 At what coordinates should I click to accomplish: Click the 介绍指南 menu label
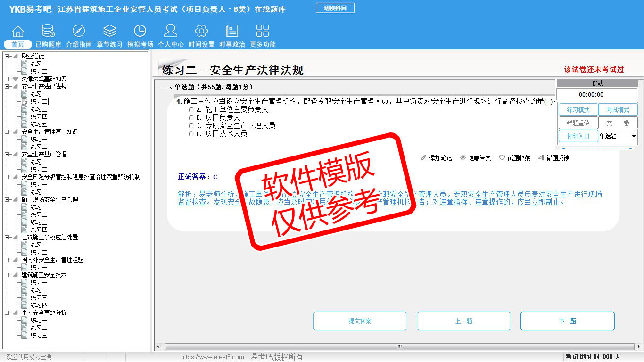tap(79, 44)
